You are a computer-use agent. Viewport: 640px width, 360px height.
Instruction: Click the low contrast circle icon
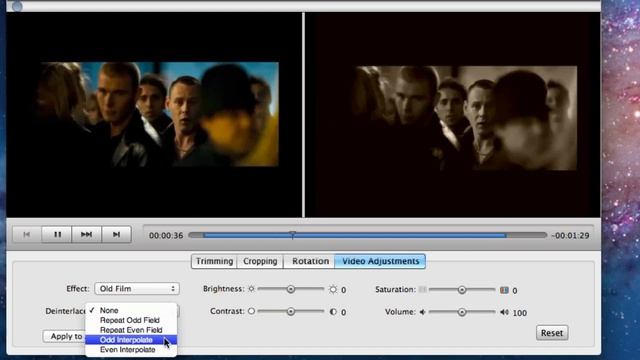pos(251,311)
